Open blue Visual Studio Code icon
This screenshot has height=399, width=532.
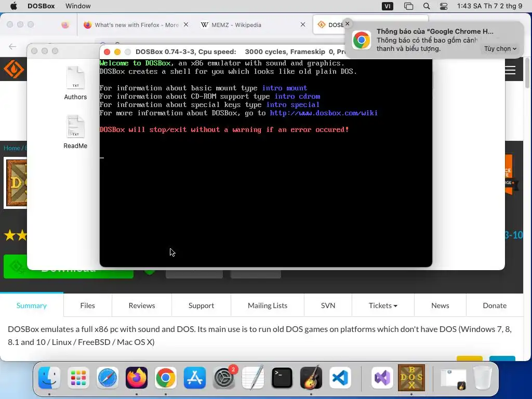[x=340, y=378]
